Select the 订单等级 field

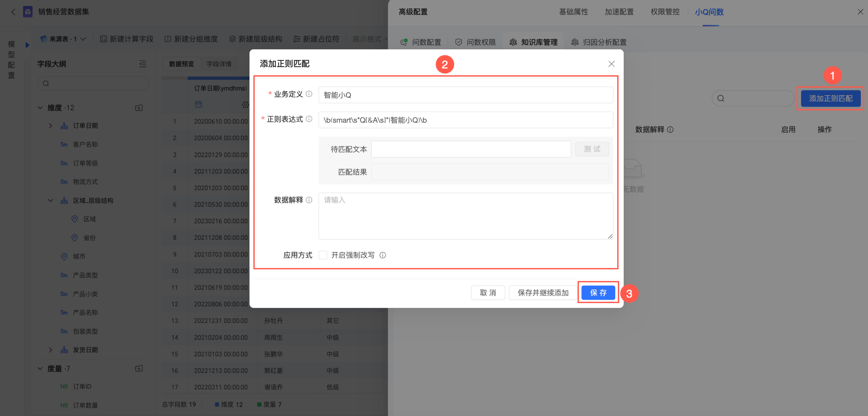click(x=85, y=163)
